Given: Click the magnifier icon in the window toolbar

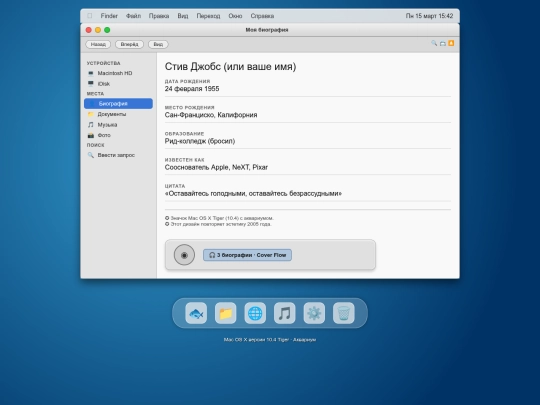Looking at the screenshot, I should click(434, 43).
